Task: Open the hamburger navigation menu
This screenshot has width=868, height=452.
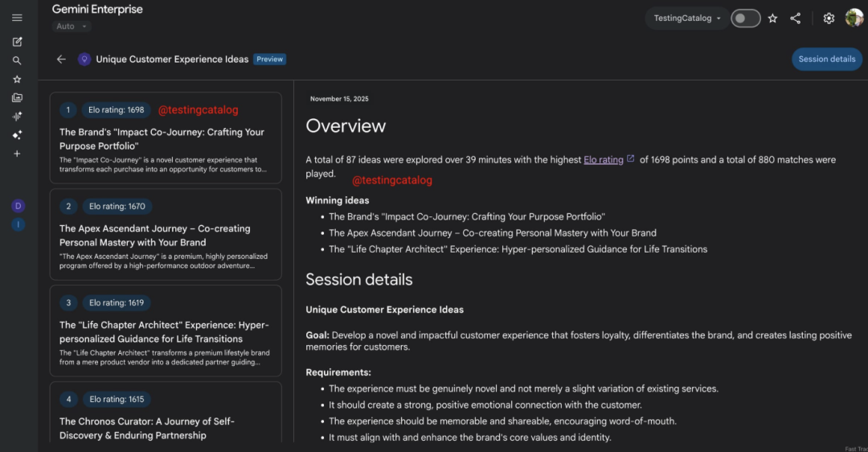Action: (17, 18)
